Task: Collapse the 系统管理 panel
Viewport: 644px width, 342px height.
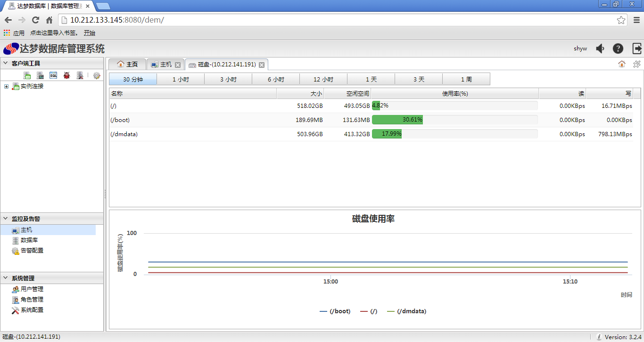Action: coord(6,278)
